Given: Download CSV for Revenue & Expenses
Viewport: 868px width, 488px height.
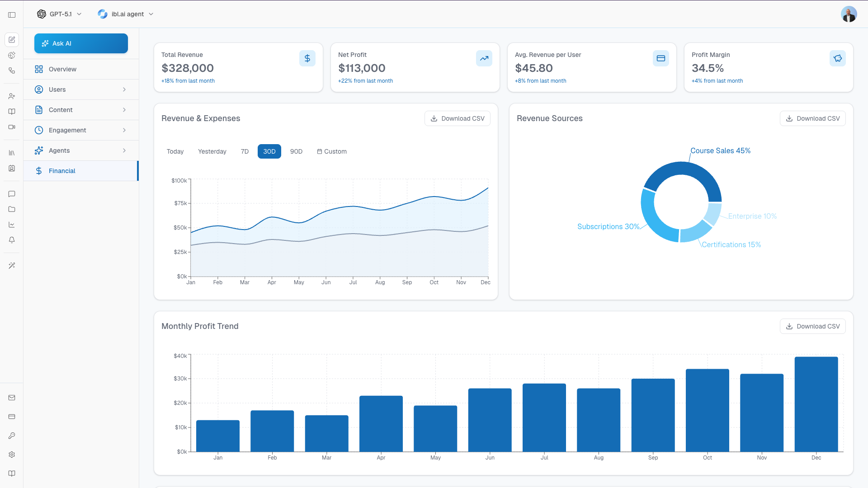Looking at the screenshot, I should [457, 118].
